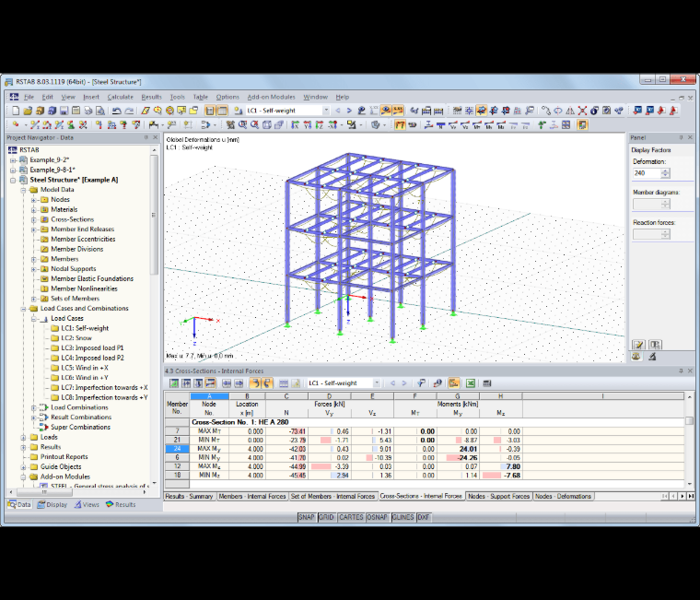700x600 pixels.
Task: Click the results filter funnel icon
Action: coord(421,382)
